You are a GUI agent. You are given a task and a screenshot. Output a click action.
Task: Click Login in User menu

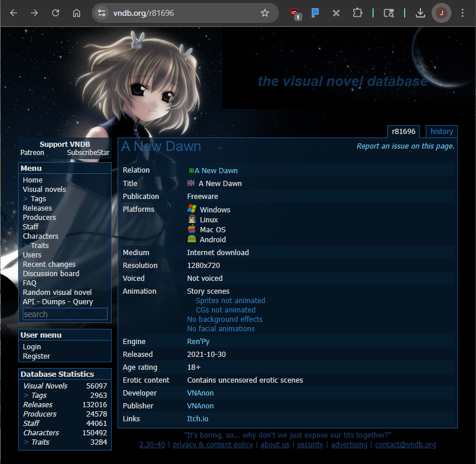(32, 347)
